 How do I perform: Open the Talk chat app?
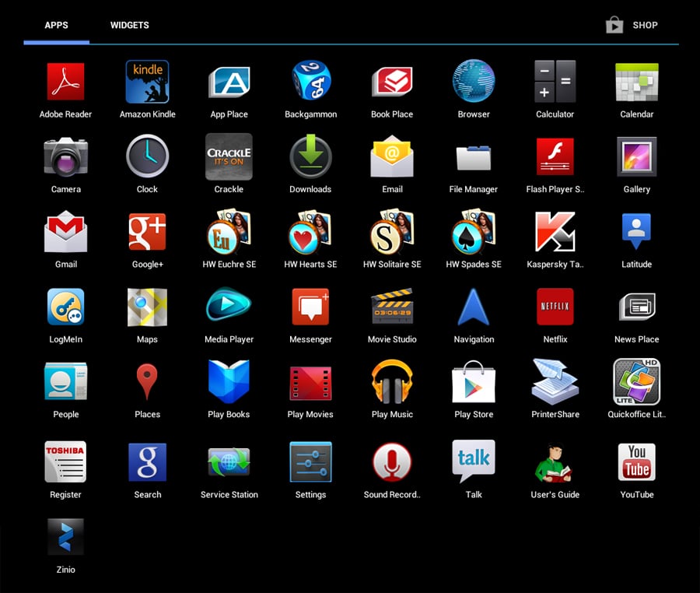[474, 461]
